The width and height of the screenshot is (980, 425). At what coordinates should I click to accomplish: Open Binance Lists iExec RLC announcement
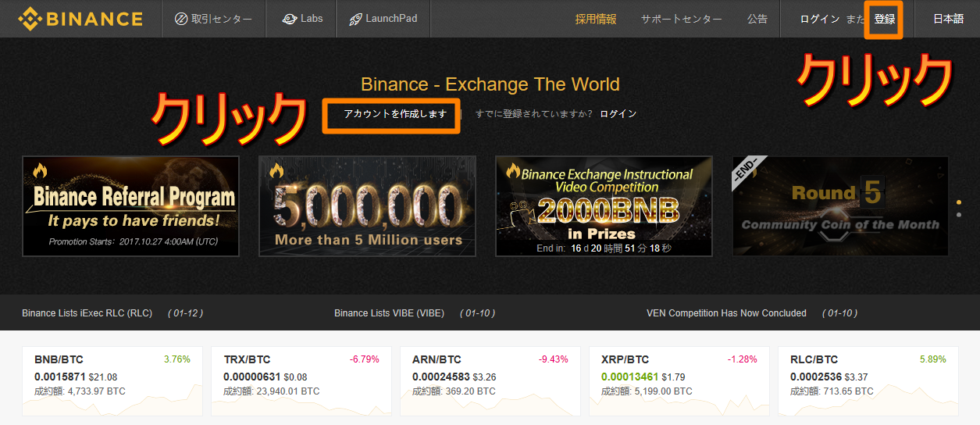click(x=87, y=313)
